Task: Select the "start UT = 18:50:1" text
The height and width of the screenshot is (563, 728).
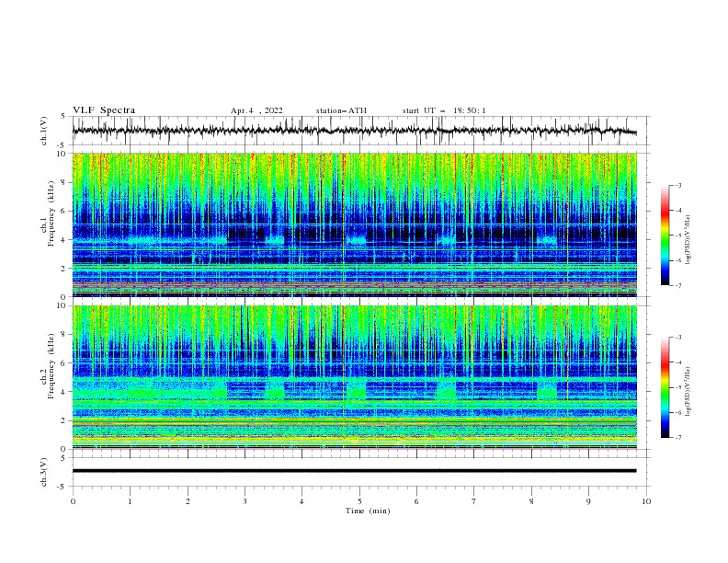Action: pyautogui.click(x=444, y=110)
